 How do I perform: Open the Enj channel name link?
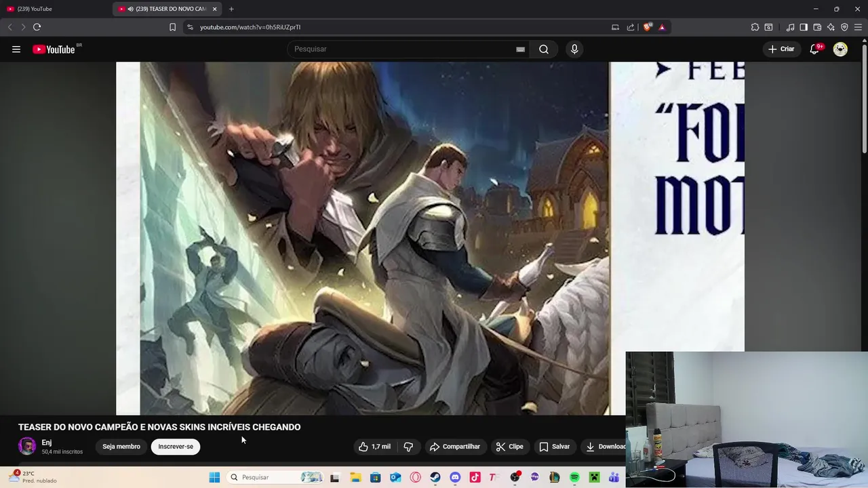pyautogui.click(x=47, y=443)
